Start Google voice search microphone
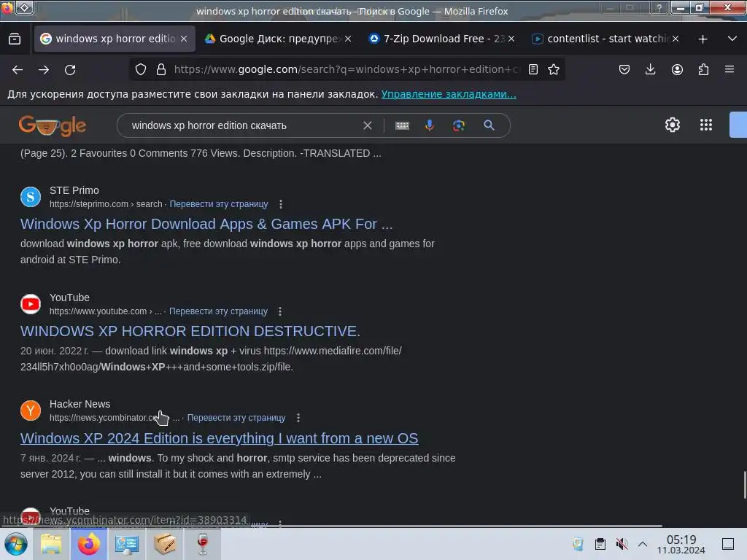This screenshot has height=560, width=747. click(x=430, y=125)
